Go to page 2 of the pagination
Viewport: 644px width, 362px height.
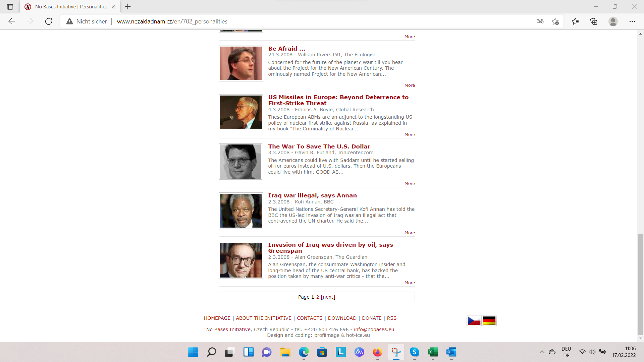pos(317,297)
